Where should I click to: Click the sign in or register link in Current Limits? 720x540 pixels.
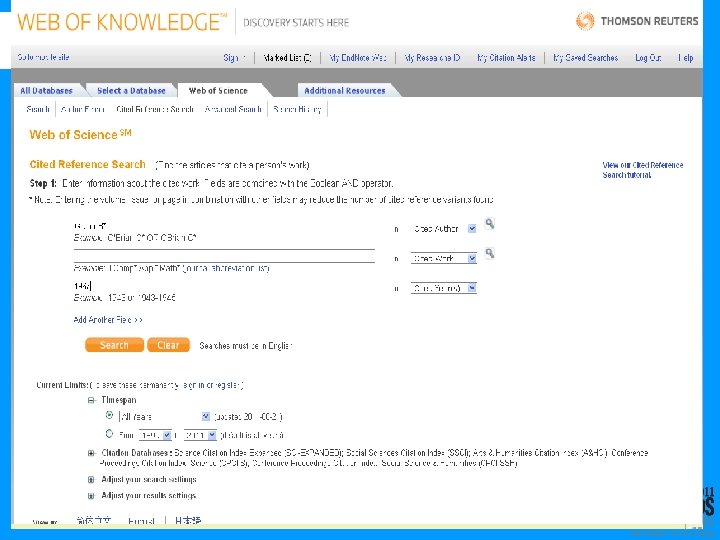coord(212,385)
